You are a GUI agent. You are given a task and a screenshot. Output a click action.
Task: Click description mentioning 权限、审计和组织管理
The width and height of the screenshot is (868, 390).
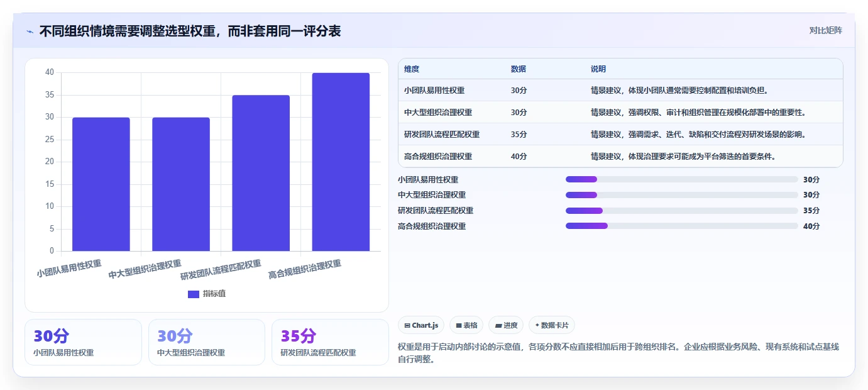pyautogui.click(x=698, y=113)
